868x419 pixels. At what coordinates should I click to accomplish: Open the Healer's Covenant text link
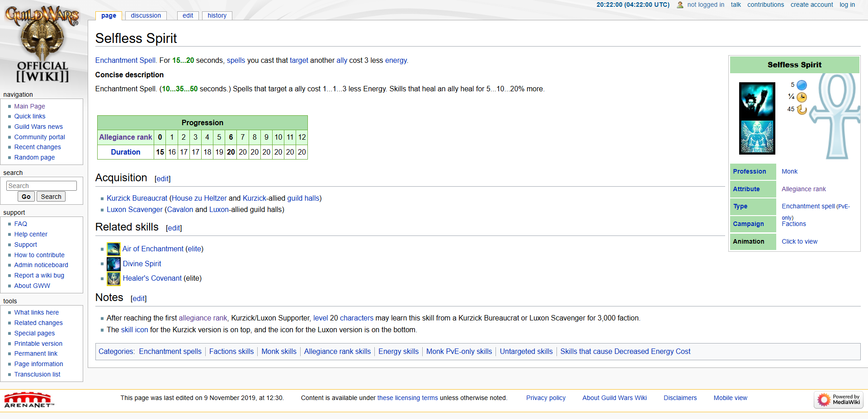tap(152, 278)
